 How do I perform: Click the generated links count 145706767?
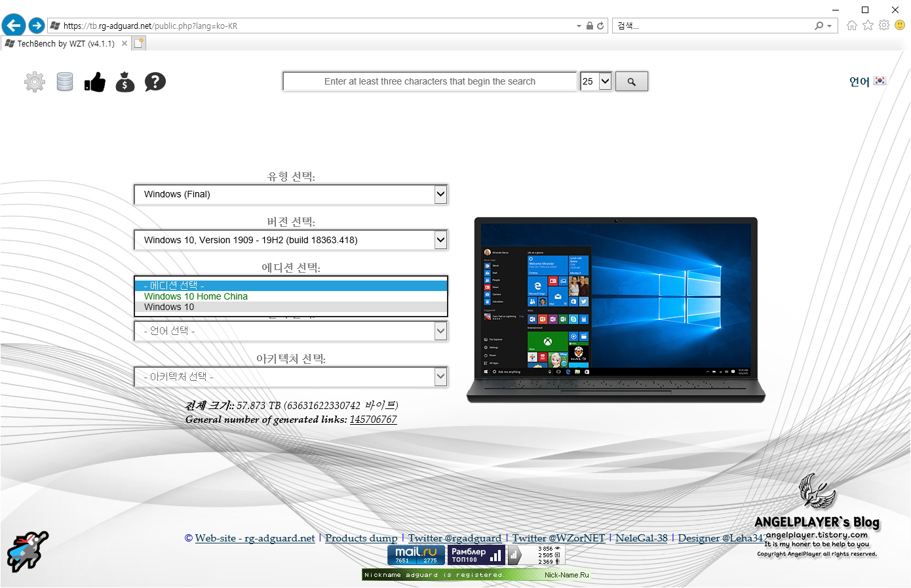(373, 420)
